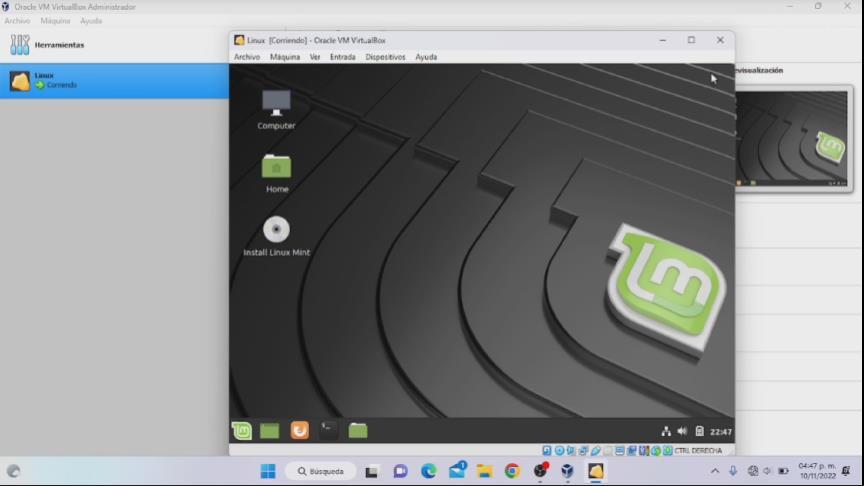Open Google Chrome from taskbar
Screen dimensions: 864x486
[x=512, y=471]
